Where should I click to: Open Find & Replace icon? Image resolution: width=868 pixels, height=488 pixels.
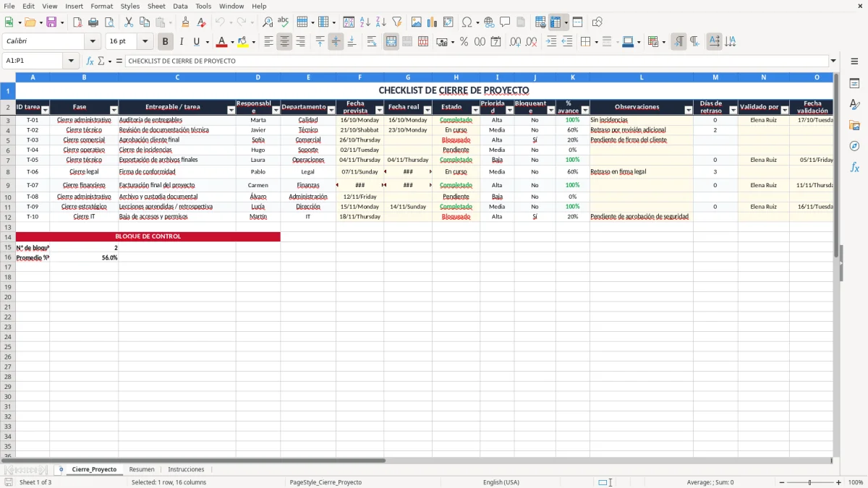point(268,22)
